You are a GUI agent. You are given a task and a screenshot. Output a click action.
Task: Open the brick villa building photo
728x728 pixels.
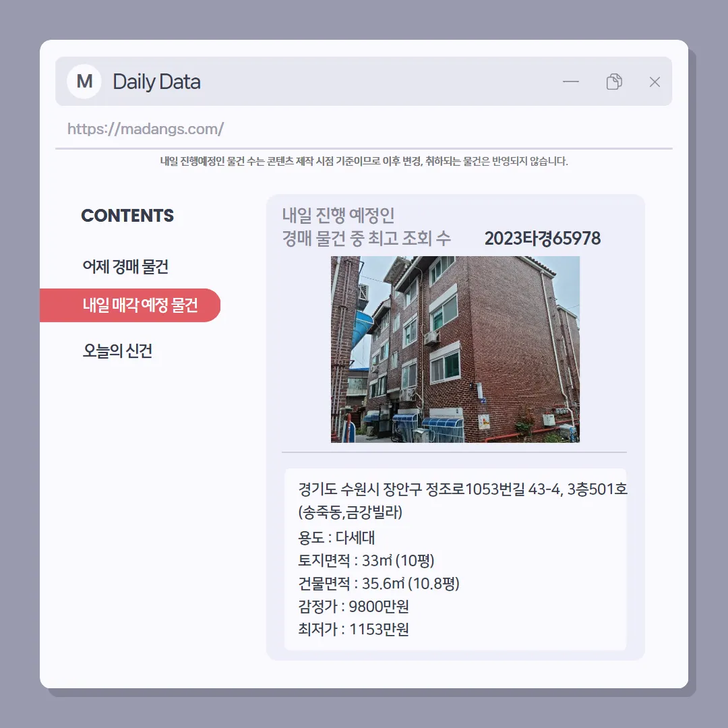(x=455, y=349)
